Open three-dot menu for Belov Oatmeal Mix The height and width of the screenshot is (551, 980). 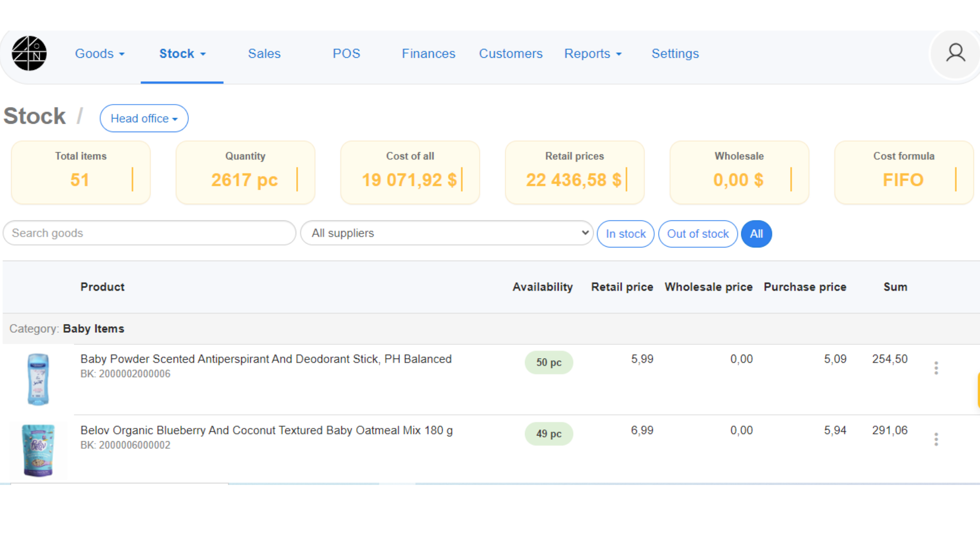pos(936,439)
